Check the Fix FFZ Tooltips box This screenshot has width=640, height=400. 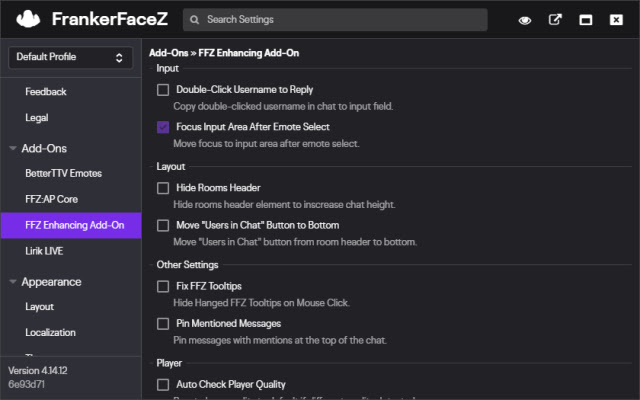[x=164, y=286]
